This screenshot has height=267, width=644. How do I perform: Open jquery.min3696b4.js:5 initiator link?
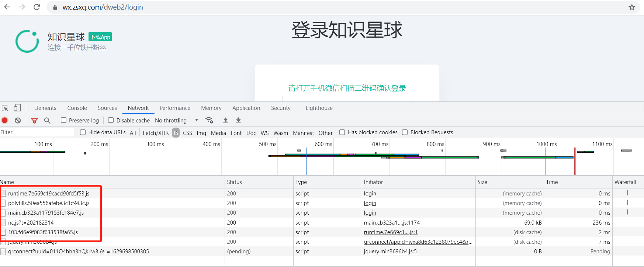(390, 252)
